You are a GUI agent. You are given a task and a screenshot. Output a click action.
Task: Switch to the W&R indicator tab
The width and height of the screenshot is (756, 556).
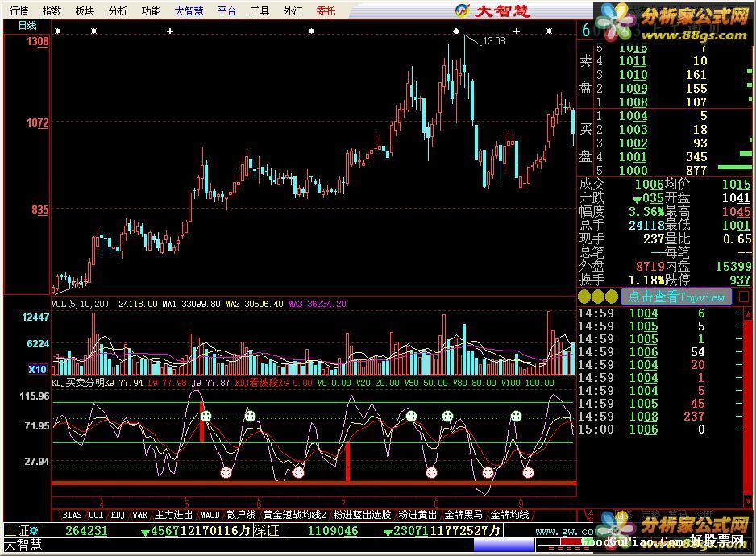tap(139, 515)
